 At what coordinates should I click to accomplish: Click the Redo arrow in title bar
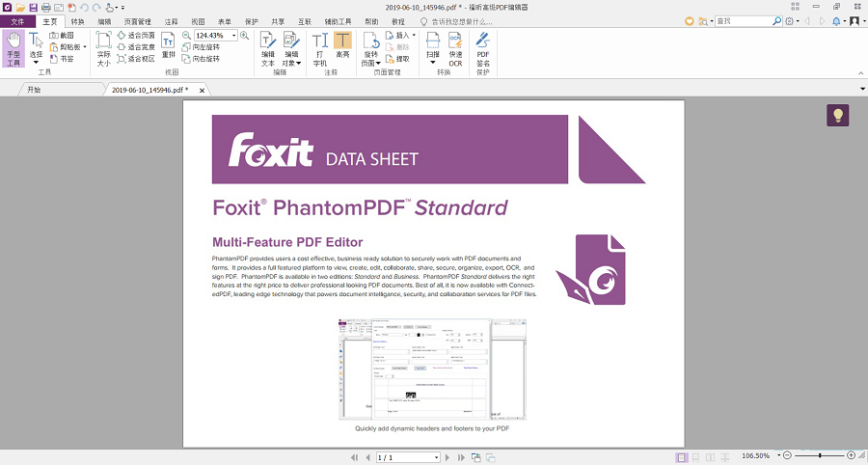click(96, 7)
